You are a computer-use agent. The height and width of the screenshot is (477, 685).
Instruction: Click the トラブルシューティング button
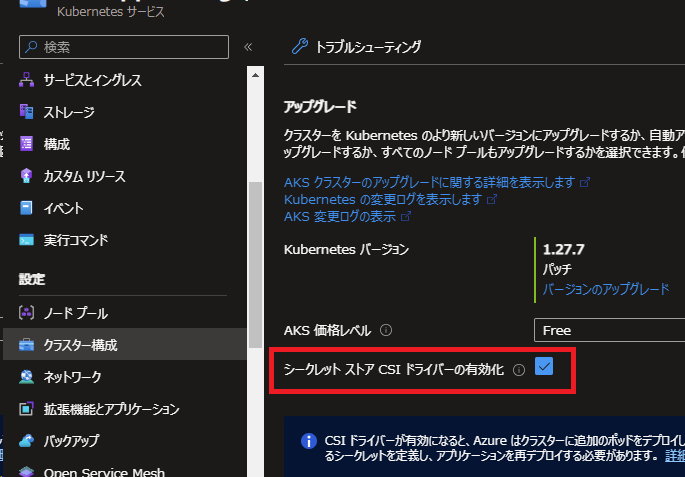356,46
